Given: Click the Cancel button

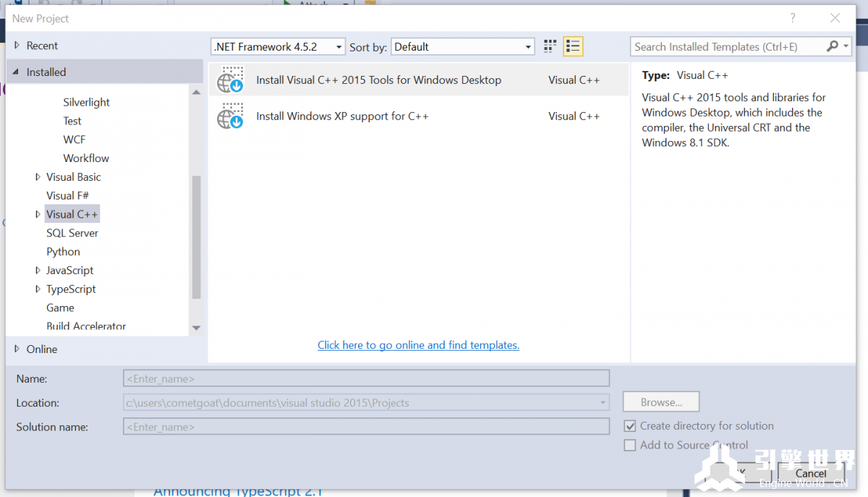Looking at the screenshot, I should pos(811,474).
